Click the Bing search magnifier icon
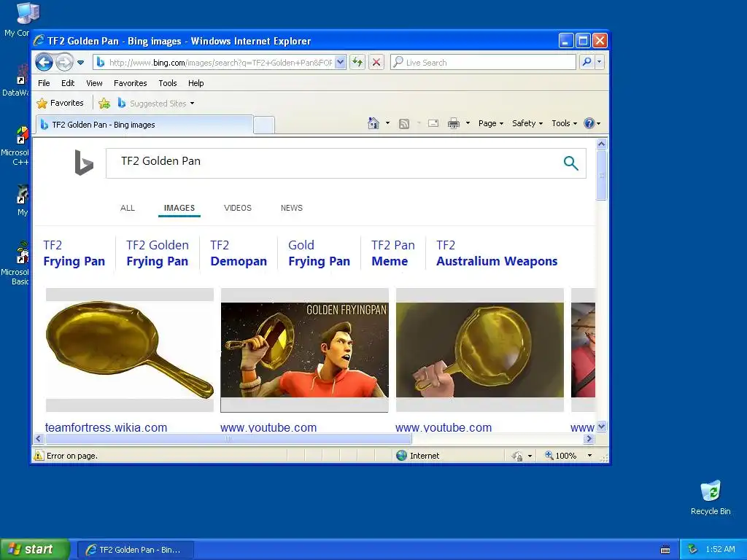Viewport: 747px width, 560px height. point(570,163)
